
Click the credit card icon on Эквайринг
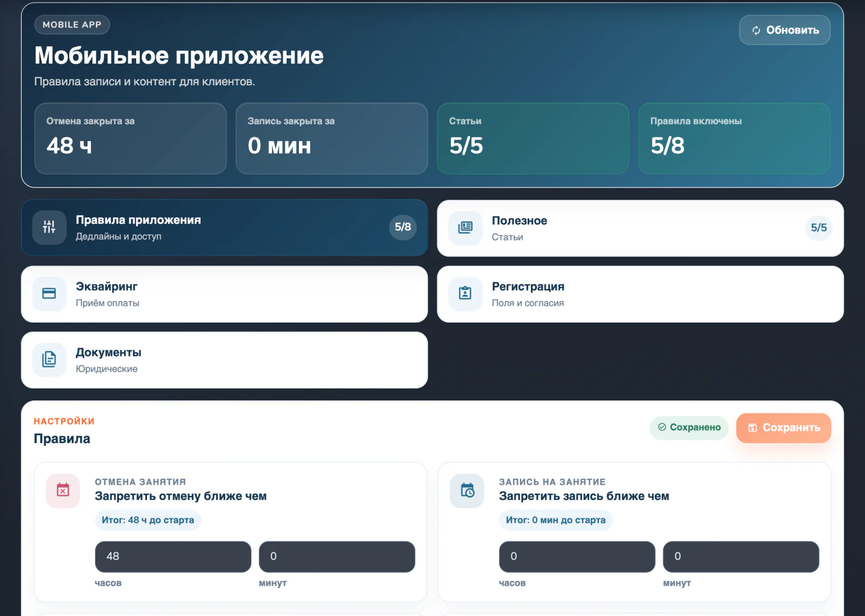click(x=49, y=293)
